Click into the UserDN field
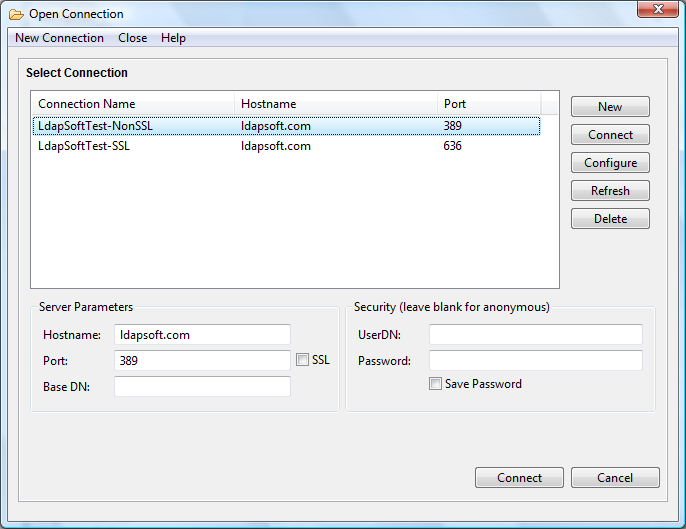The width and height of the screenshot is (686, 529). (536, 335)
